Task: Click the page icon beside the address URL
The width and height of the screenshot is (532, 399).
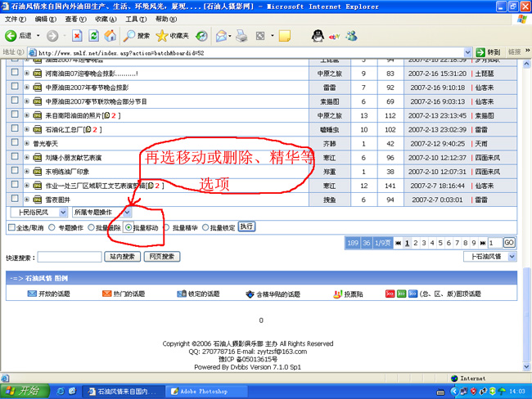Action: [33, 52]
